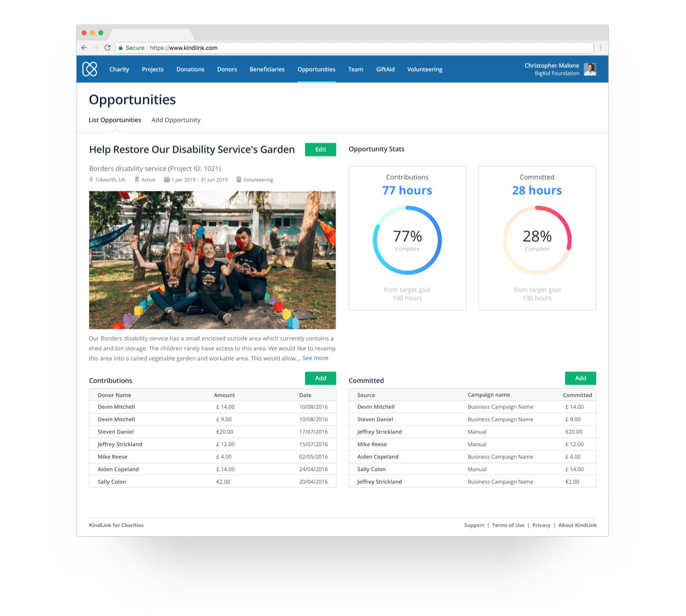The height and width of the screenshot is (616, 686).
Task: Click the Amount column header
Action: click(x=224, y=395)
